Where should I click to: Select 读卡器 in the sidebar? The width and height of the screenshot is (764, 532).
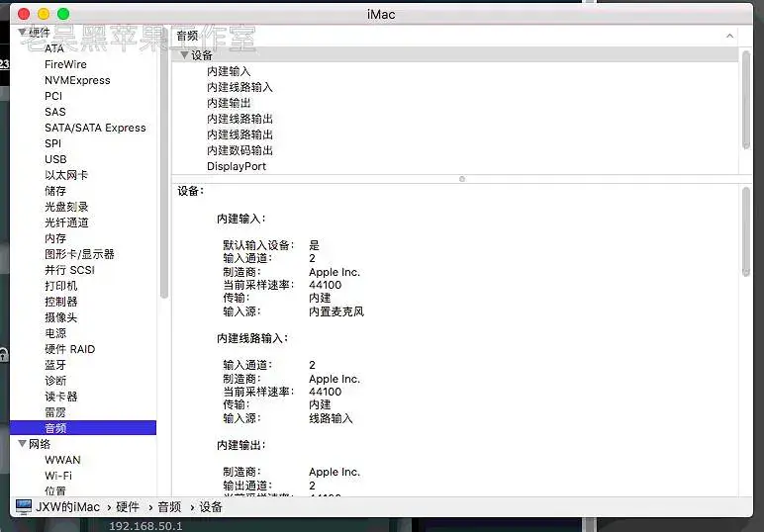pos(61,397)
